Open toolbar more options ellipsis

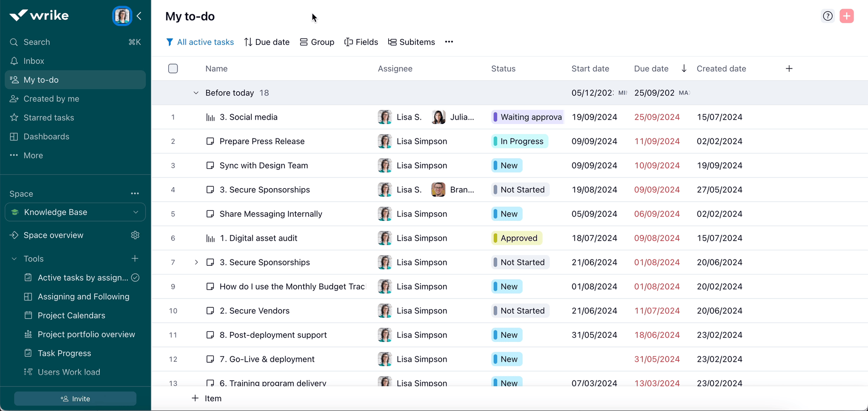point(449,42)
